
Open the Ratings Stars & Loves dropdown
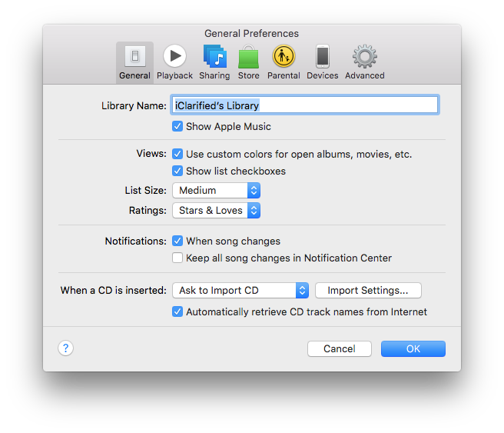click(x=217, y=211)
